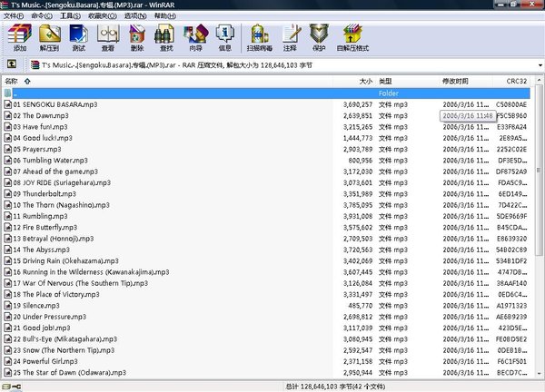Open the Favorites (收藏夹) menu
The height and width of the screenshot is (392, 545).
(103, 16)
